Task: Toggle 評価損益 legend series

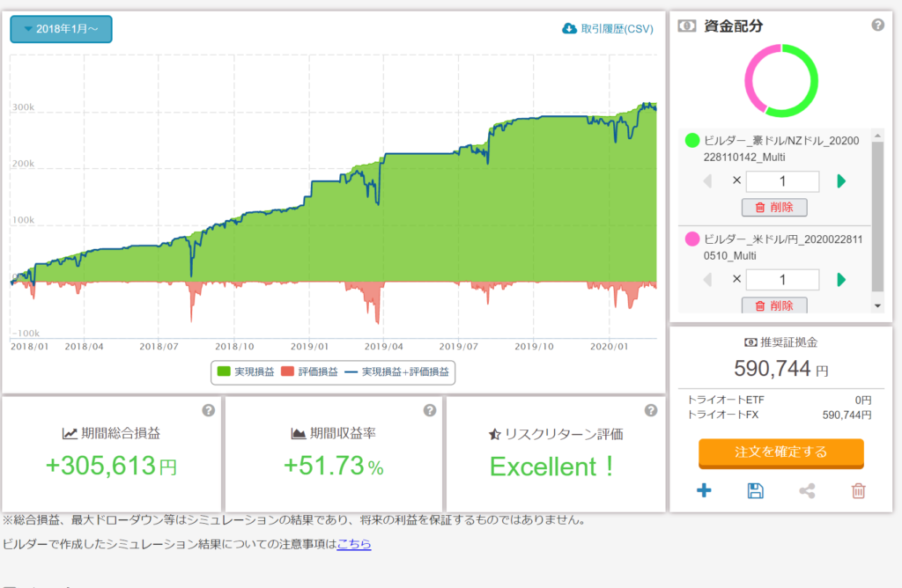Action: (309, 372)
